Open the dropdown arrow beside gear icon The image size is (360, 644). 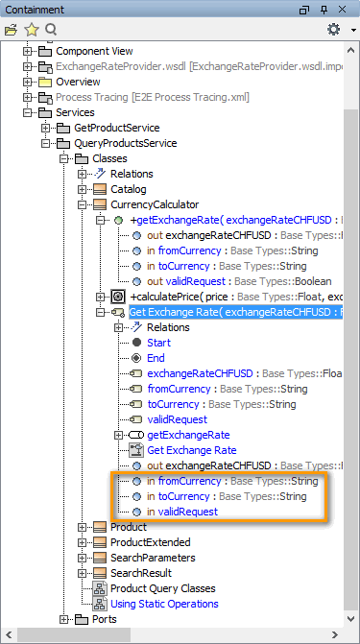354,30
